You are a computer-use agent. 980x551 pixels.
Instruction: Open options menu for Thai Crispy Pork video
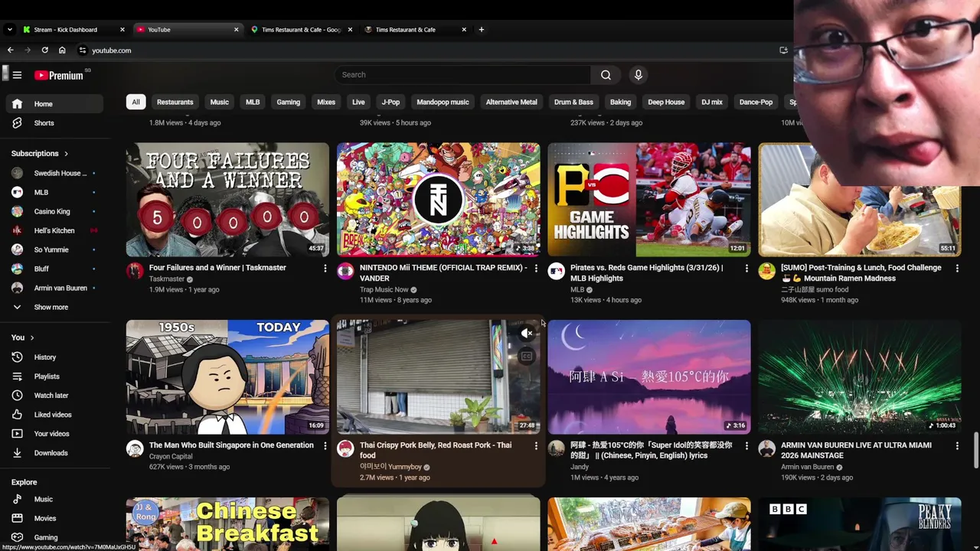[x=535, y=446]
